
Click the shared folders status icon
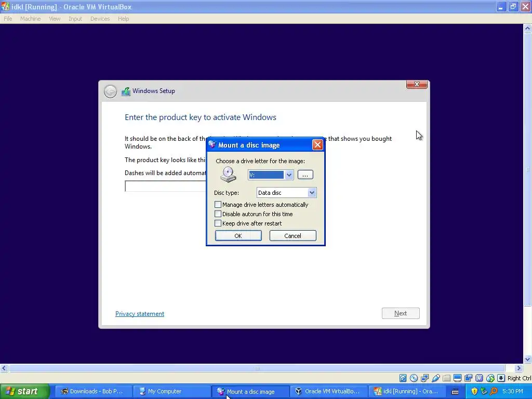pyautogui.click(x=446, y=378)
